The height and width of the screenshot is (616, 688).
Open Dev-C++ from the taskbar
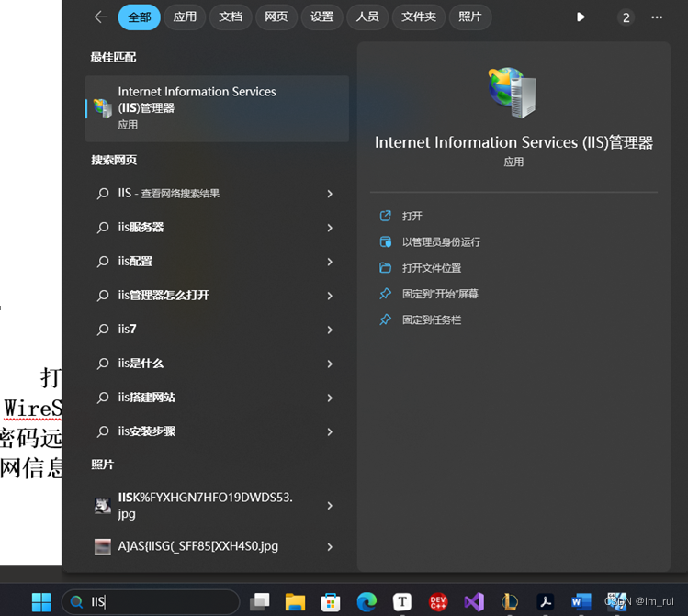tap(438, 602)
